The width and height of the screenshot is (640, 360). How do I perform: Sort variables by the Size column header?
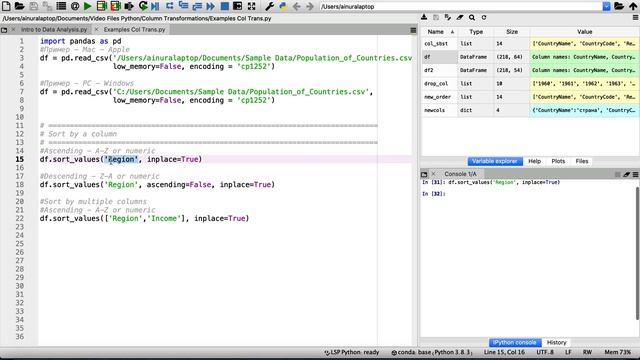(512, 31)
